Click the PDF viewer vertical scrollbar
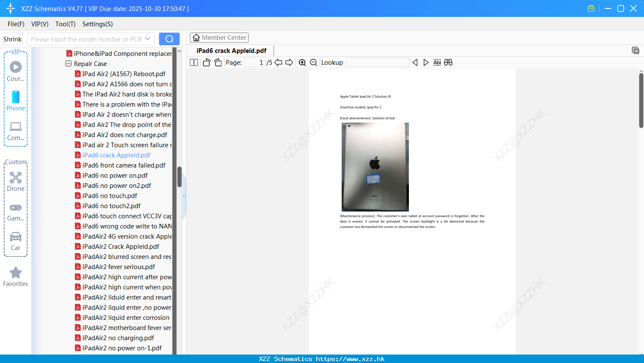644x363 pixels. click(641, 100)
